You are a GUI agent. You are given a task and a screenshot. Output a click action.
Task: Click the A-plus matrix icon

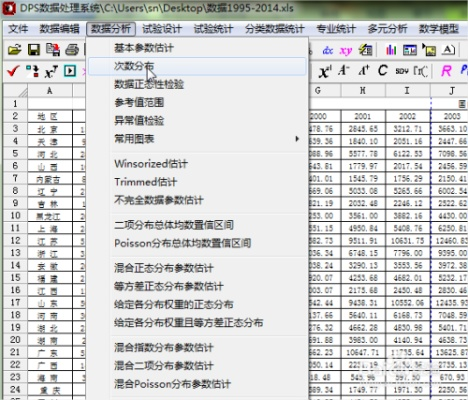(364, 70)
